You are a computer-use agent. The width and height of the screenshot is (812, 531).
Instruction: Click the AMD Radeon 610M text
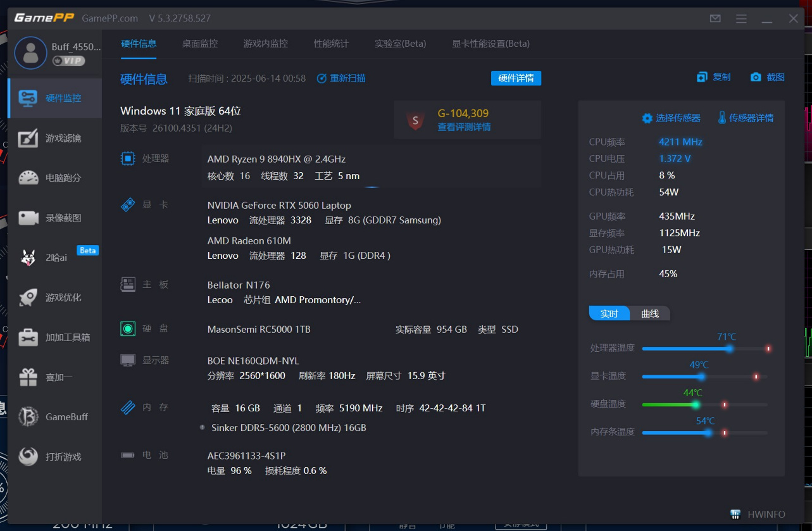click(249, 241)
